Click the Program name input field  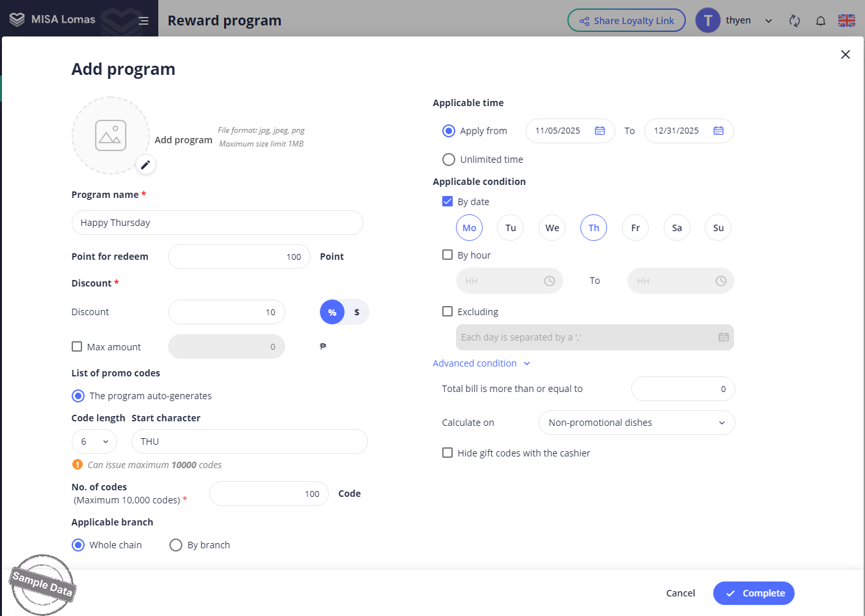click(x=217, y=223)
